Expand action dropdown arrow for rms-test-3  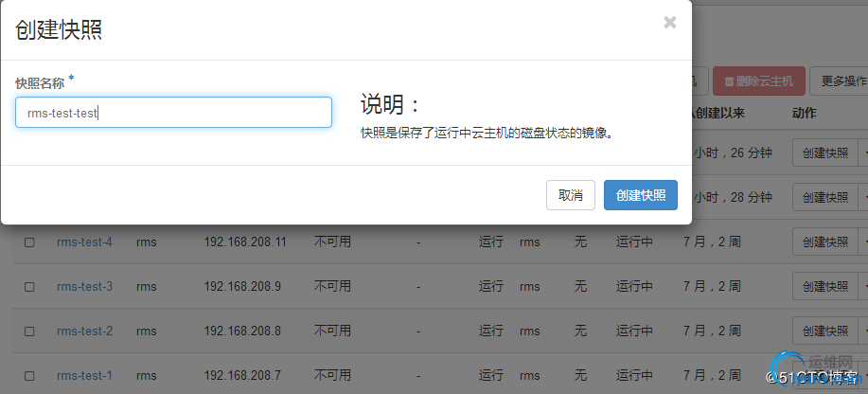coord(863,286)
